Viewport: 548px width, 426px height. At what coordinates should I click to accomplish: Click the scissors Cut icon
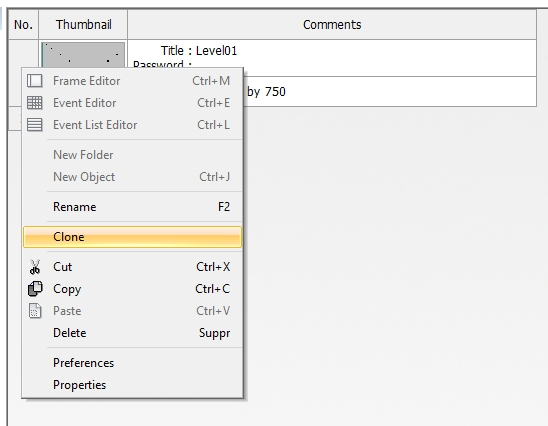35,267
